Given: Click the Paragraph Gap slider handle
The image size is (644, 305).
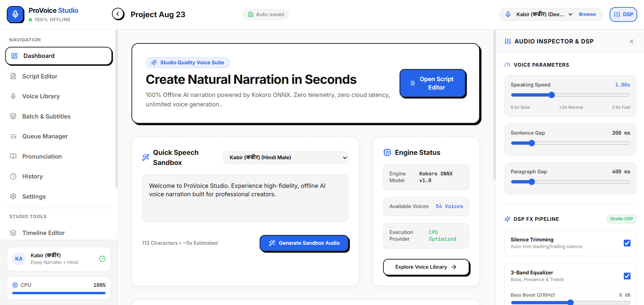Looking at the screenshot, I should point(532,182).
